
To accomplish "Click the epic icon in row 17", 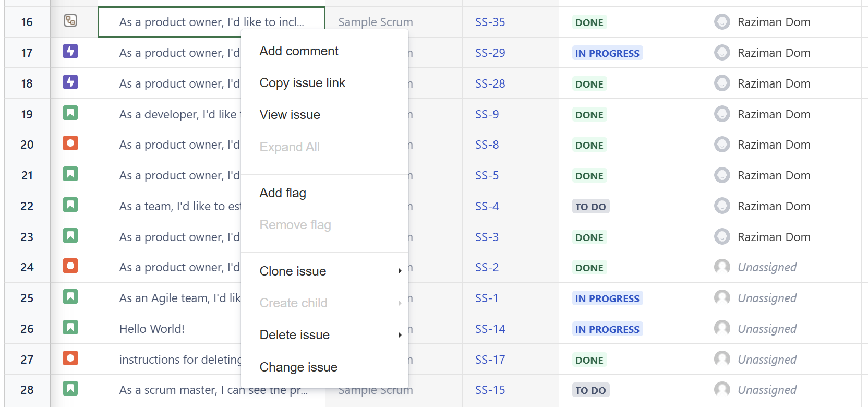I will pyautogui.click(x=70, y=52).
